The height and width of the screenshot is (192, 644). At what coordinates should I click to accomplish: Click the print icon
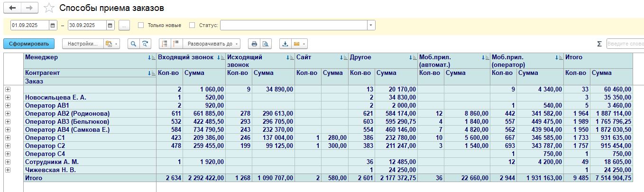click(x=254, y=44)
